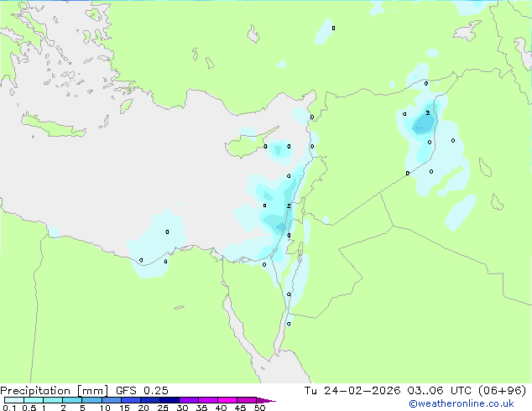The height and width of the screenshot is (411, 532).
Task: Click the legend label '45'
Action: click(x=240, y=408)
